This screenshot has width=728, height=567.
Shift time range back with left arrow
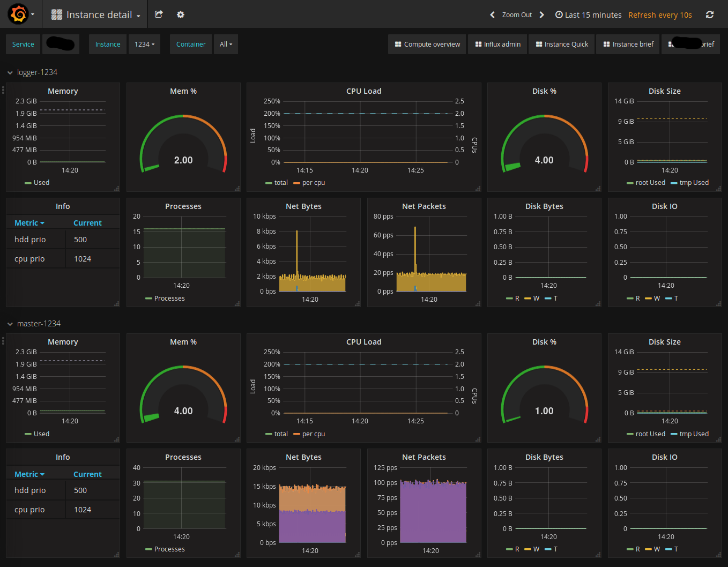[x=492, y=15]
